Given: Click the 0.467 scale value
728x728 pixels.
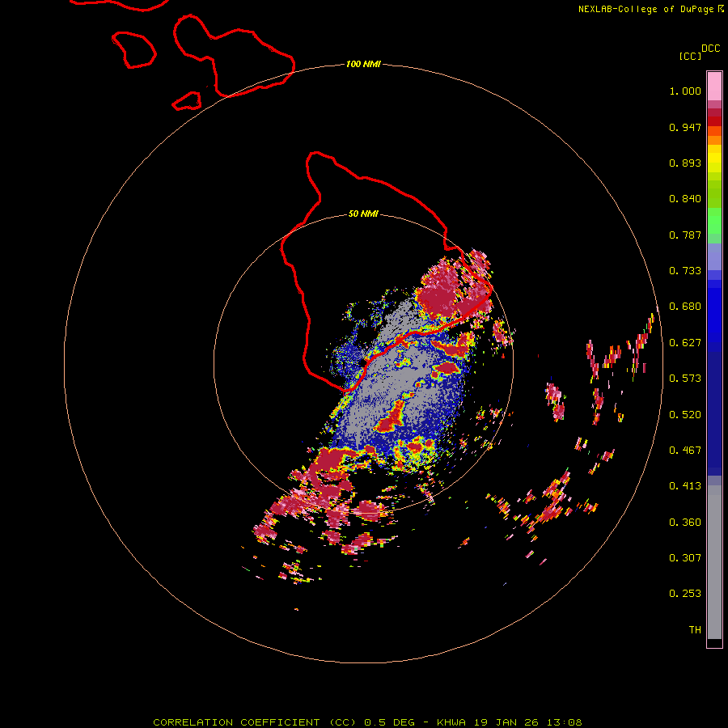Looking at the screenshot, I should coord(685,451).
